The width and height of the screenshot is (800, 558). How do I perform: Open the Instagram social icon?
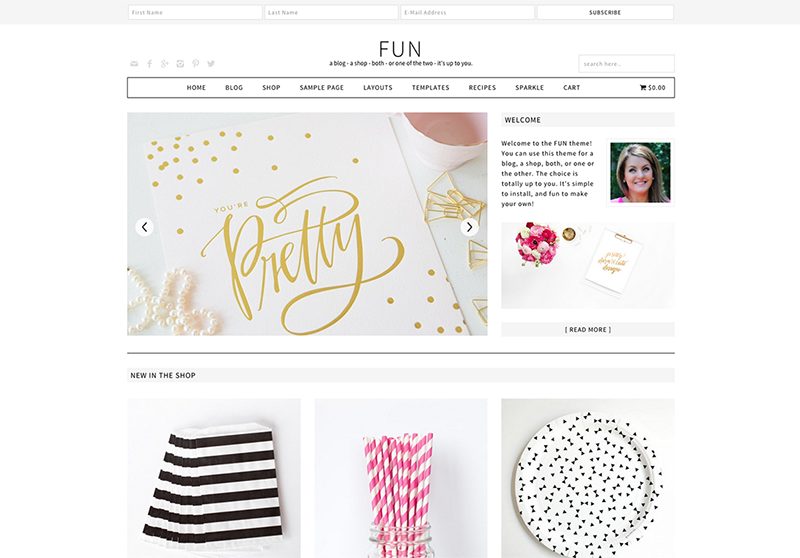coord(180,64)
